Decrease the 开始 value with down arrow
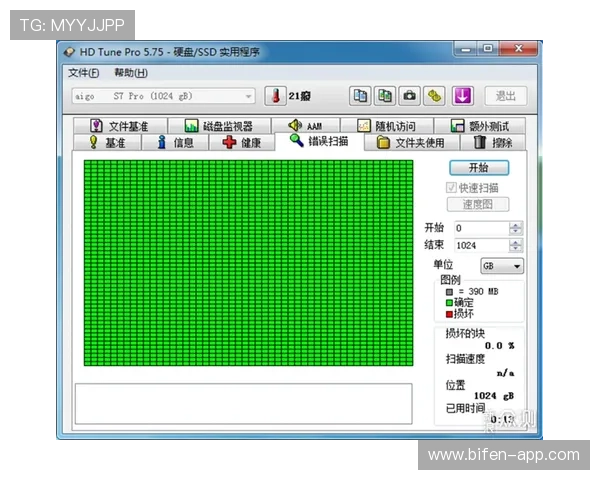 515,232
